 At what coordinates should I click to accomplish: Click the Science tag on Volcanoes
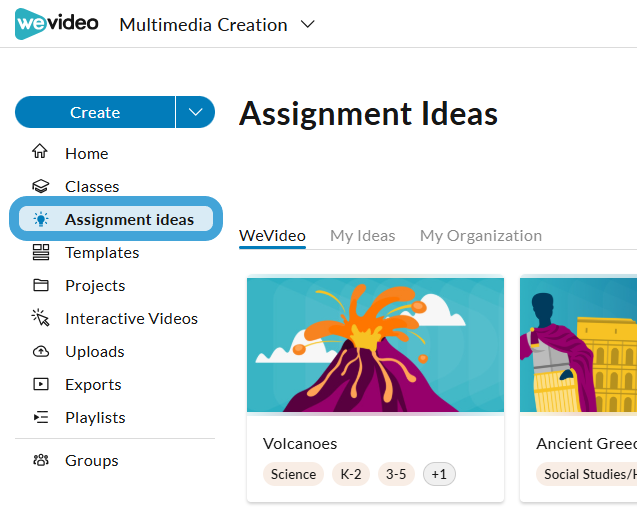[x=293, y=474]
